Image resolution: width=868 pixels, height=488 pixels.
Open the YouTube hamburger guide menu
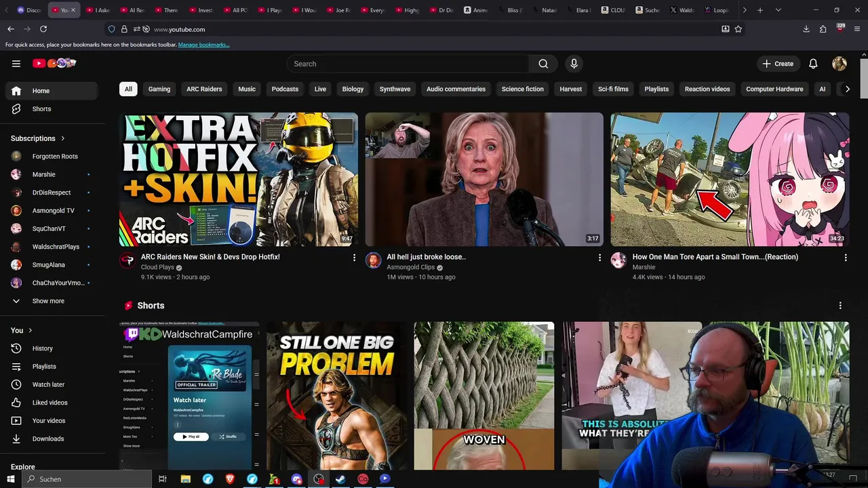coord(16,64)
